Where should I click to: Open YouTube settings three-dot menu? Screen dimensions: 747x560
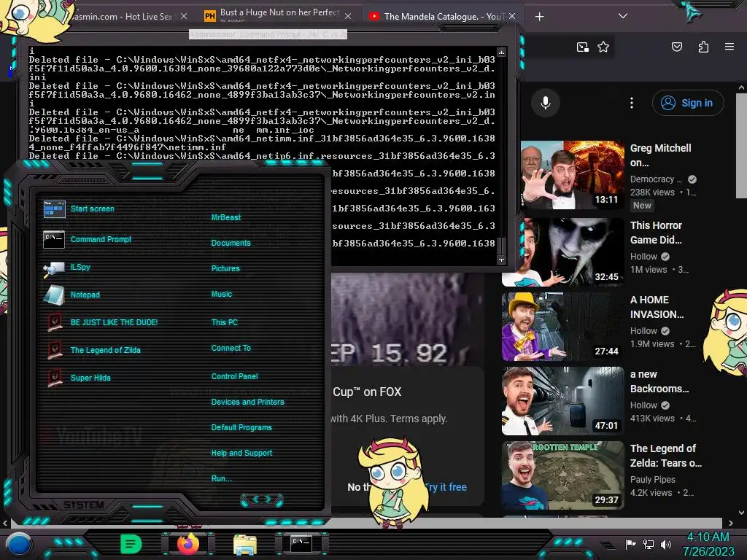point(632,103)
